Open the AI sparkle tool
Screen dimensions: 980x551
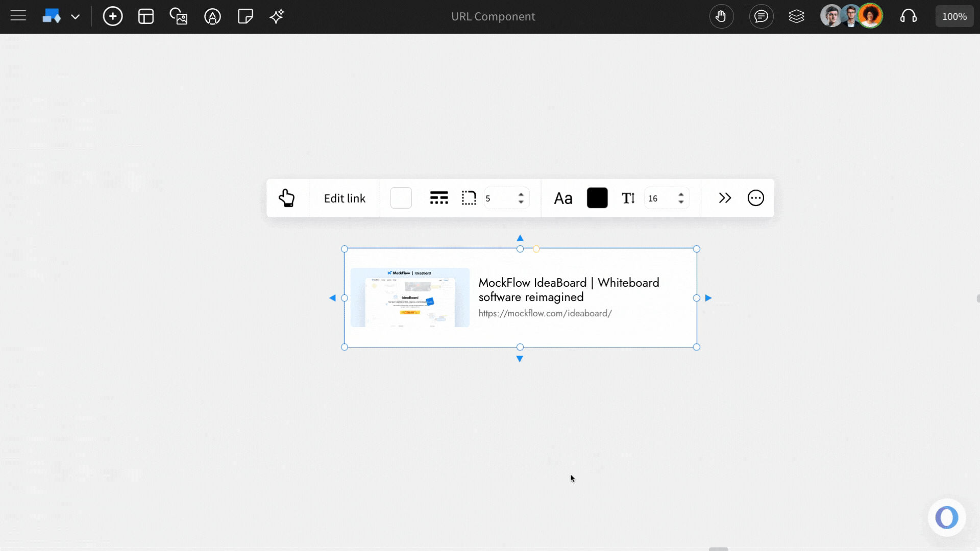(277, 16)
